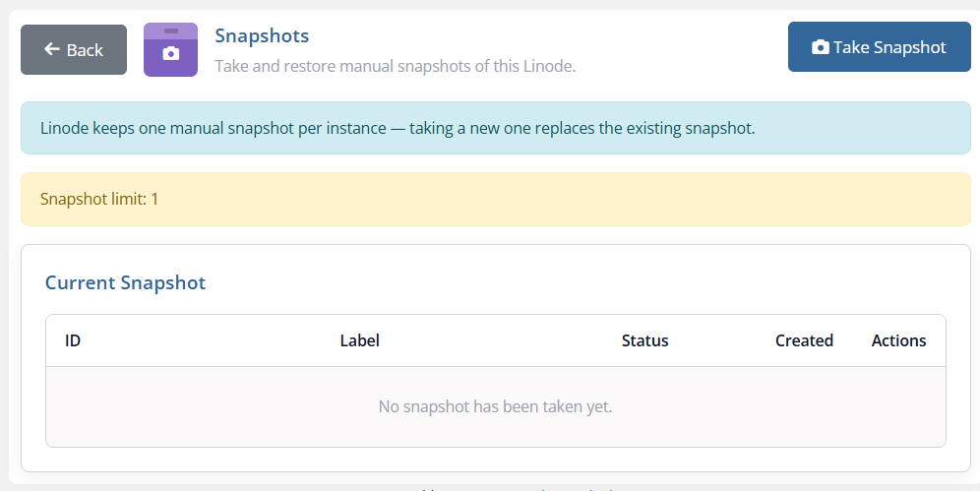Click the Take Snapshot button
Screen dimensions: 980x491
pos(879,47)
